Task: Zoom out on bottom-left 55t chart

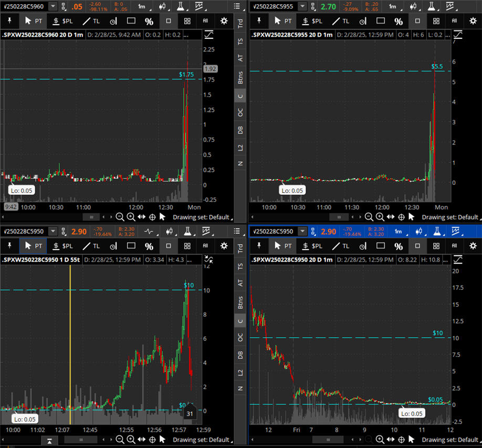Action: 120,440
